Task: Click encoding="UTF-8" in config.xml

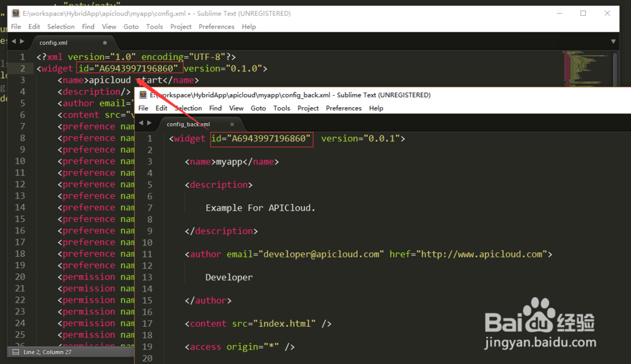Action: coord(183,57)
